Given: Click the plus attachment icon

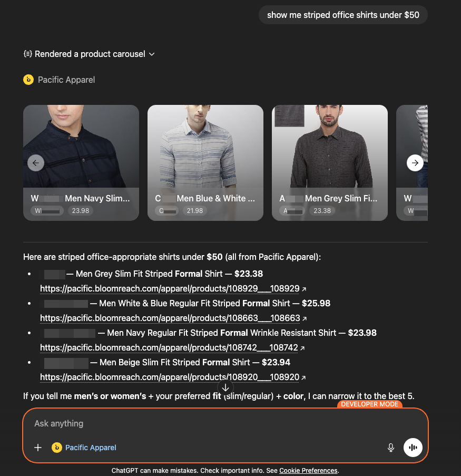Looking at the screenshot, I should coord(38,448).
